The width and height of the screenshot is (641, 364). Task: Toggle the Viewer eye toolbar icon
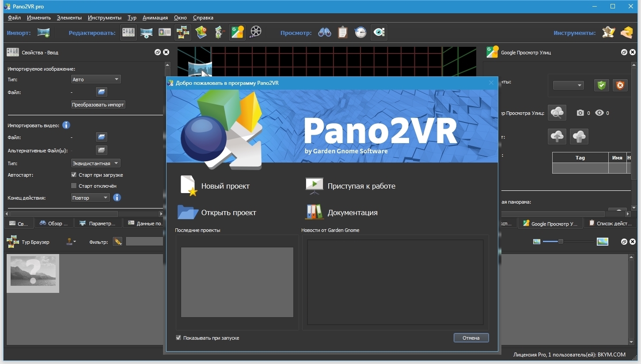point(379,33)
